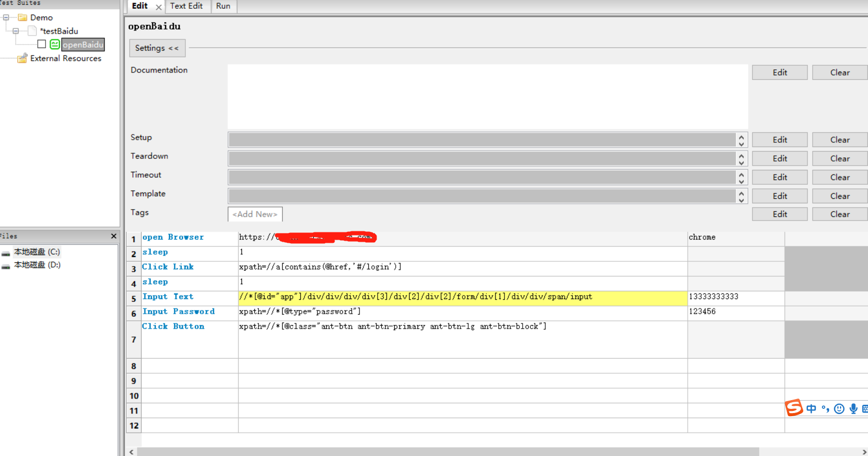Viewport: 868px width, 456px height.
Task: Click the 'Input Text' keyword cell
Action: coord(190,298)
